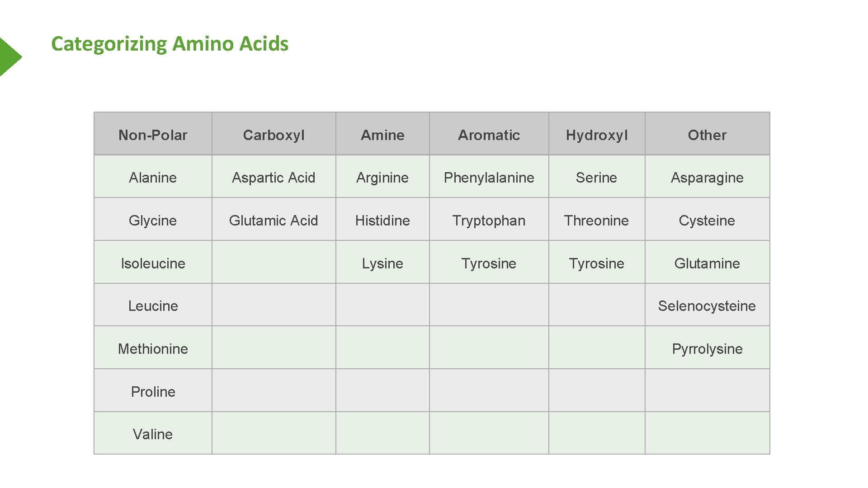This screenshot has height=488, width=868.
Task: Select the Categorizing Amino Acids title
Action: pyautogui.click(x=170, y=44)
